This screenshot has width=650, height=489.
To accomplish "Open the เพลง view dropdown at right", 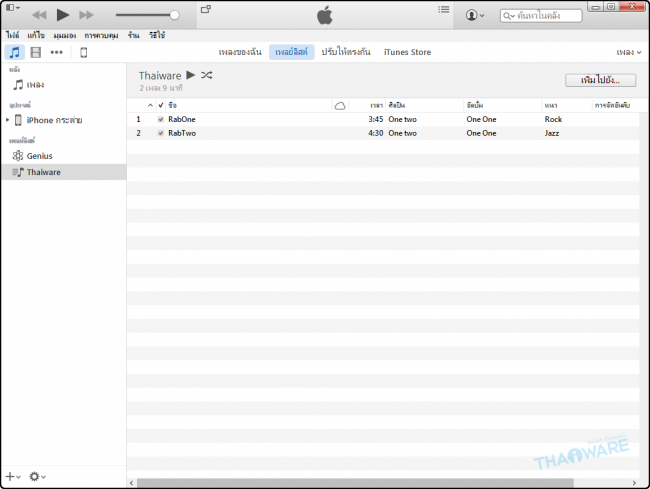I will tap(628, 52).
